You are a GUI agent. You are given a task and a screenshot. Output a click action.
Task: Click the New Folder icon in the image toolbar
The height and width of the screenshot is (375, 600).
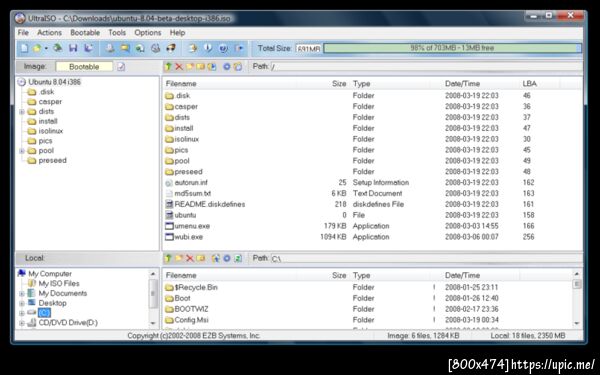pyautogui.click(x=189, y=67)
